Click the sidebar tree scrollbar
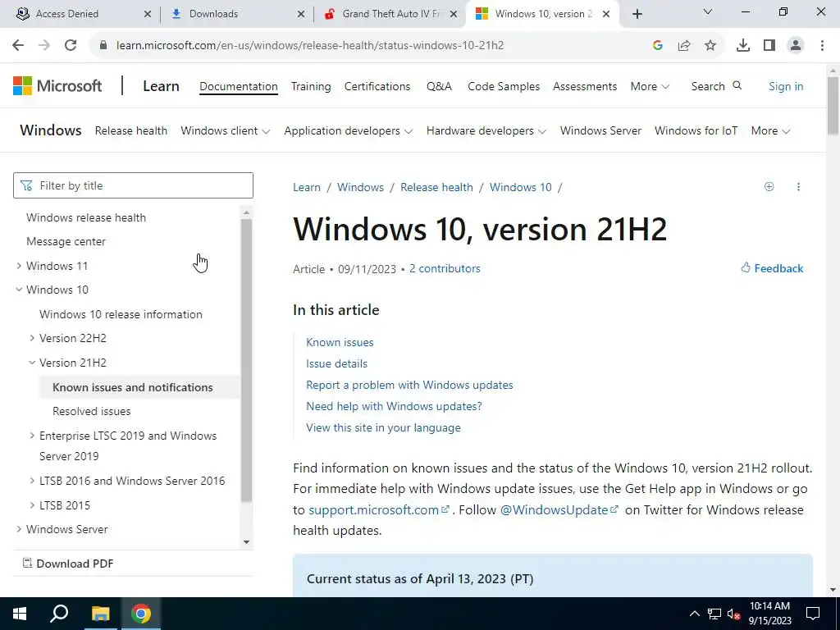The image size is (840, 630). [x=246, y=360]
